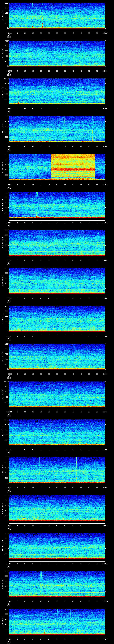Click the 30 second tick under 6:48:00 panel
The width and height of the screenshot is (114, 644).
click(x=57, y=184)
